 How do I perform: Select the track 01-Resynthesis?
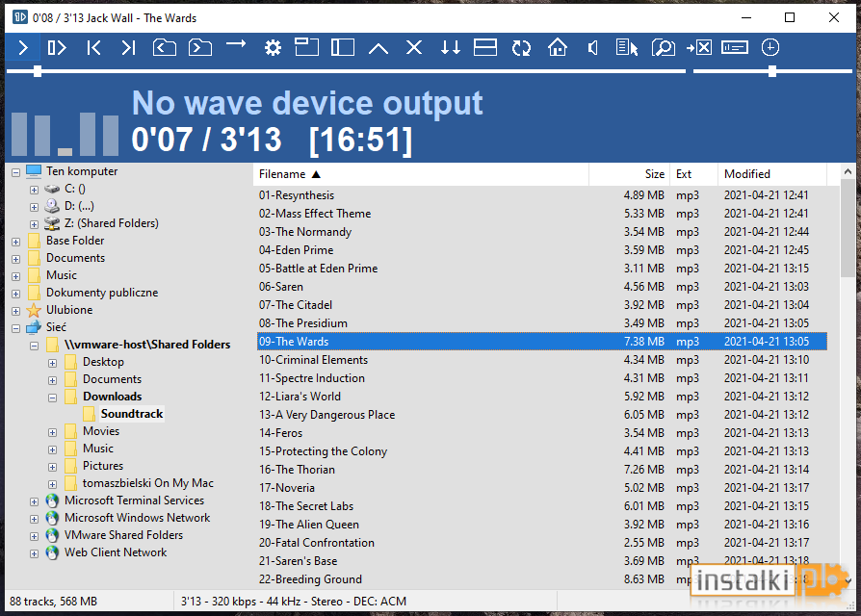click(x=542, y=195)
